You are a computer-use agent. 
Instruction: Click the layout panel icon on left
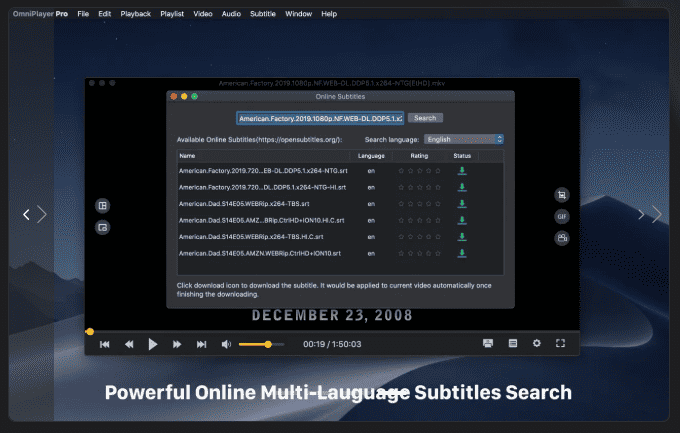[x=102, y=206]
